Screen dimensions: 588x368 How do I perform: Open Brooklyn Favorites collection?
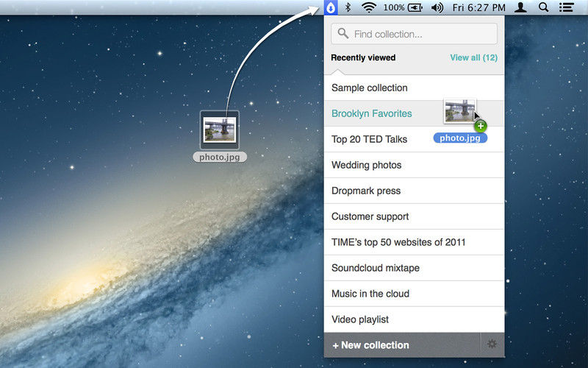pyautogui.click(x=414, y=113)
